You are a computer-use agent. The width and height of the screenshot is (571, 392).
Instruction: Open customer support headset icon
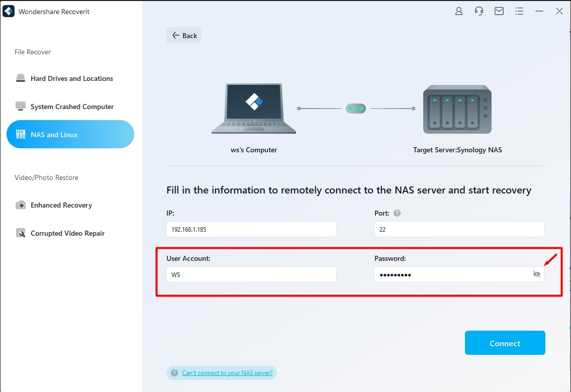[x=479, y=11]
